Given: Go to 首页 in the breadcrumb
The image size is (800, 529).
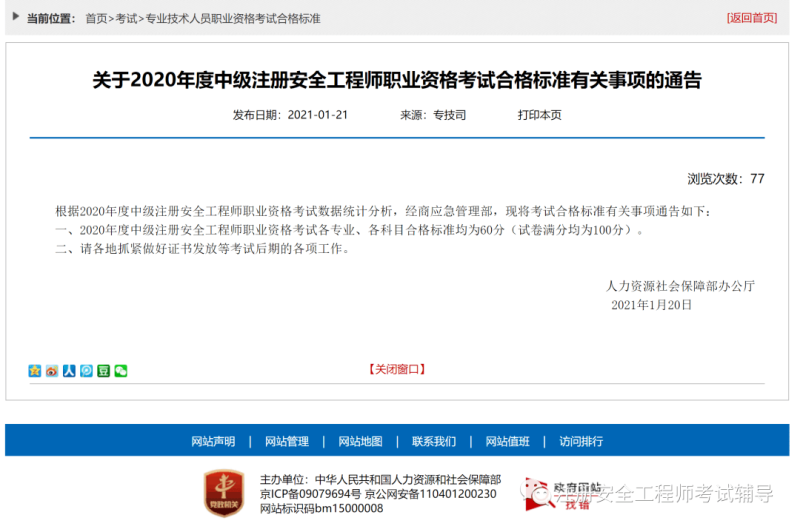Looking at the screenshot, I should click(x=96, y=18).
